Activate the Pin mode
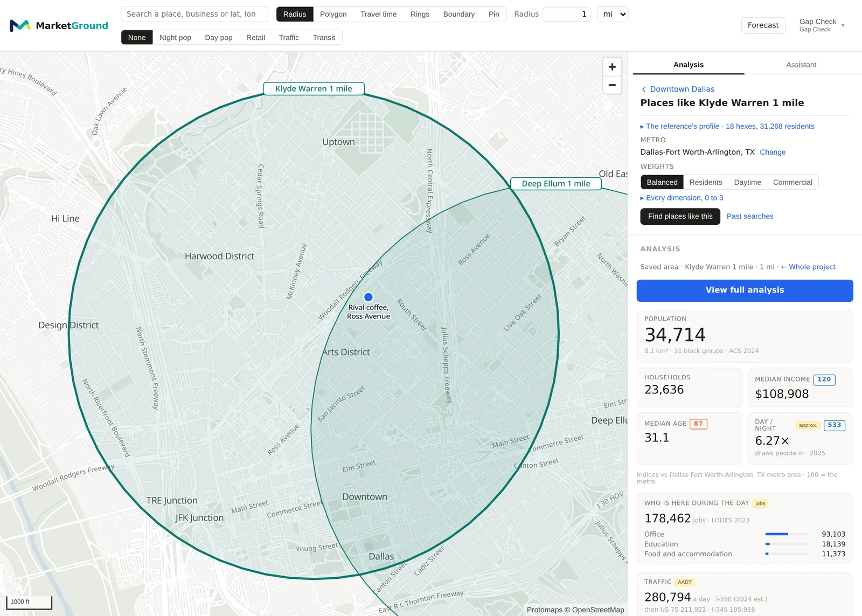This screenshot has width=862, height=616. click(494, 14)
